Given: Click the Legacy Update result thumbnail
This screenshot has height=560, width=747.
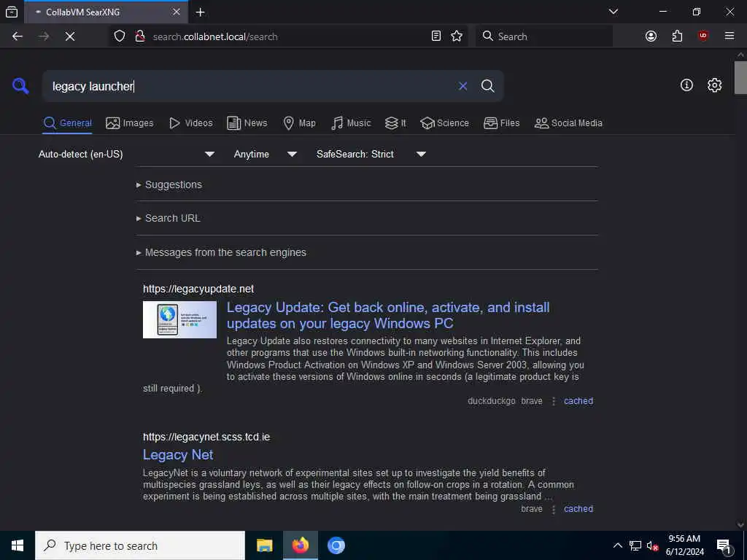Looking at the screenshot, I should (x=179, y=319).
